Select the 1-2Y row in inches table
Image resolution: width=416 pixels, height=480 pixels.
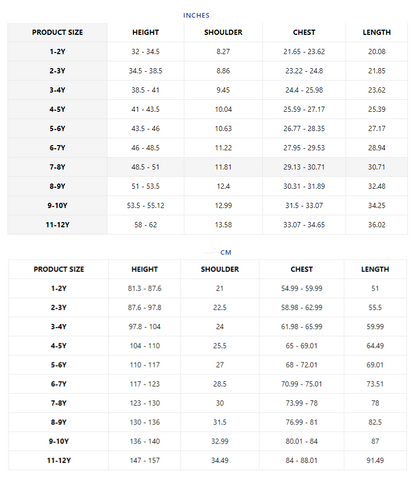point(207,52)
